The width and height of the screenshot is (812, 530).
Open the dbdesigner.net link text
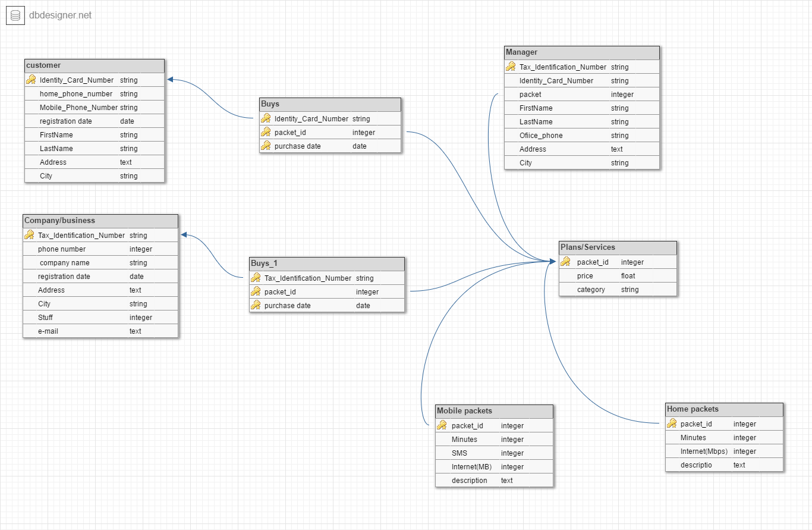61,15
